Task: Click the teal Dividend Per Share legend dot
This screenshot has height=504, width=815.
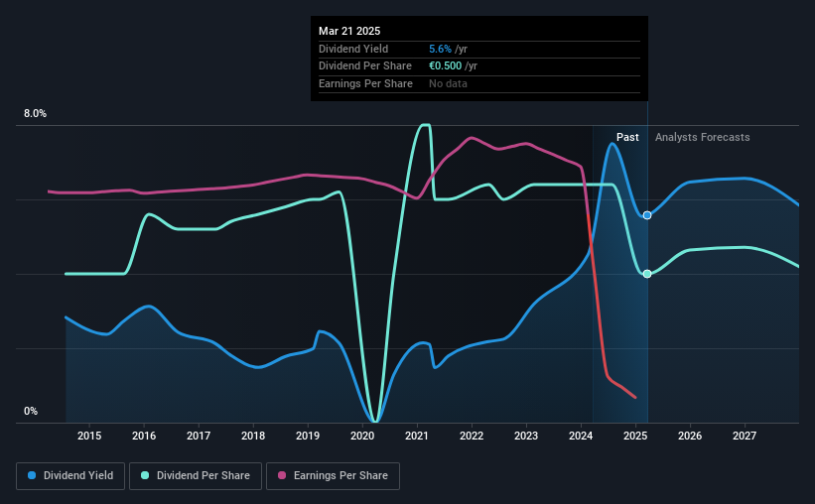Action: click(145, 475)
